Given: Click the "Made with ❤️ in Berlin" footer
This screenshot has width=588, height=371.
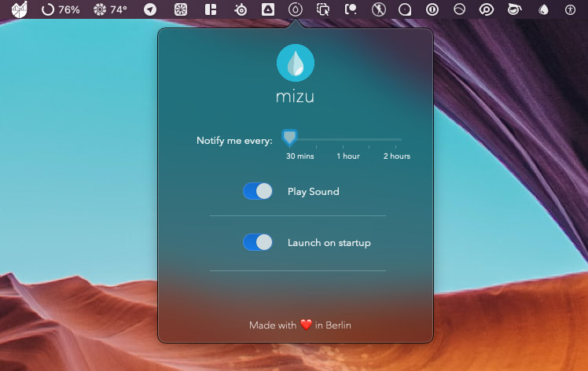Looking at the screenshot, I should (300, 325).
